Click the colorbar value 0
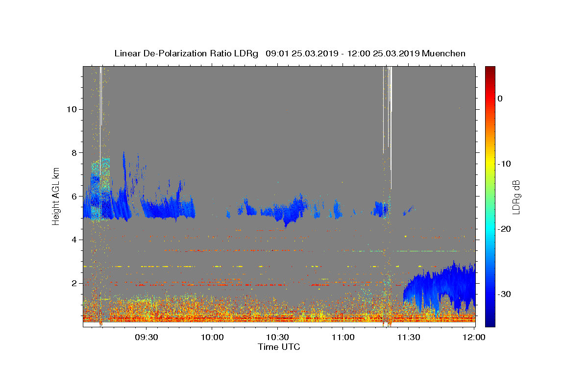This screenshot has width=588, height=392. 500,98
